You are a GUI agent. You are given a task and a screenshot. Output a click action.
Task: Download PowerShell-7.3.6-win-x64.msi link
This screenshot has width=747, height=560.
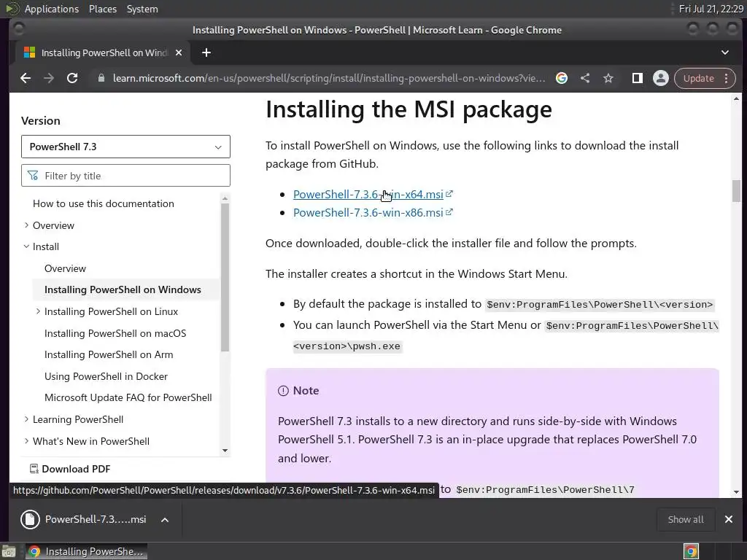[368, 194]
